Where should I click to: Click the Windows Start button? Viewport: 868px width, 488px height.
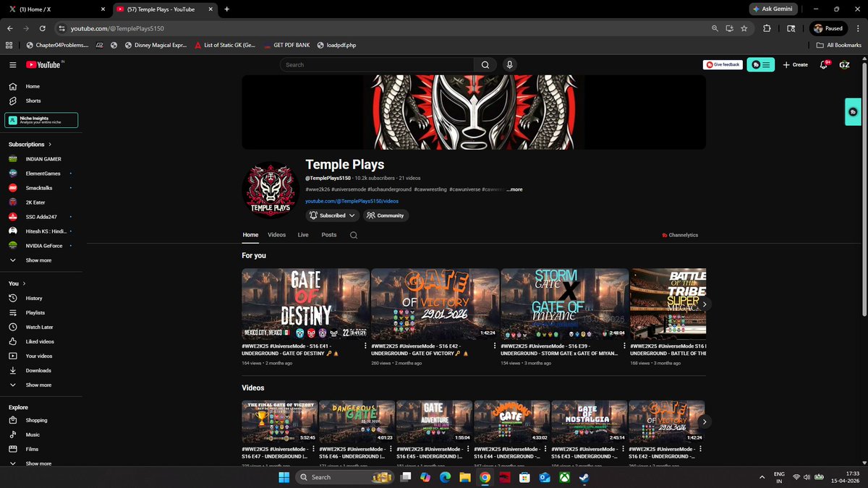284,477
